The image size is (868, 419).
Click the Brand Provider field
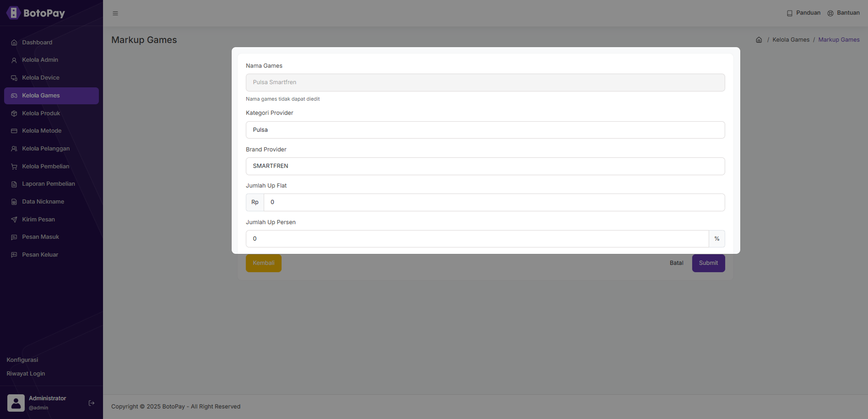[485, 166]
